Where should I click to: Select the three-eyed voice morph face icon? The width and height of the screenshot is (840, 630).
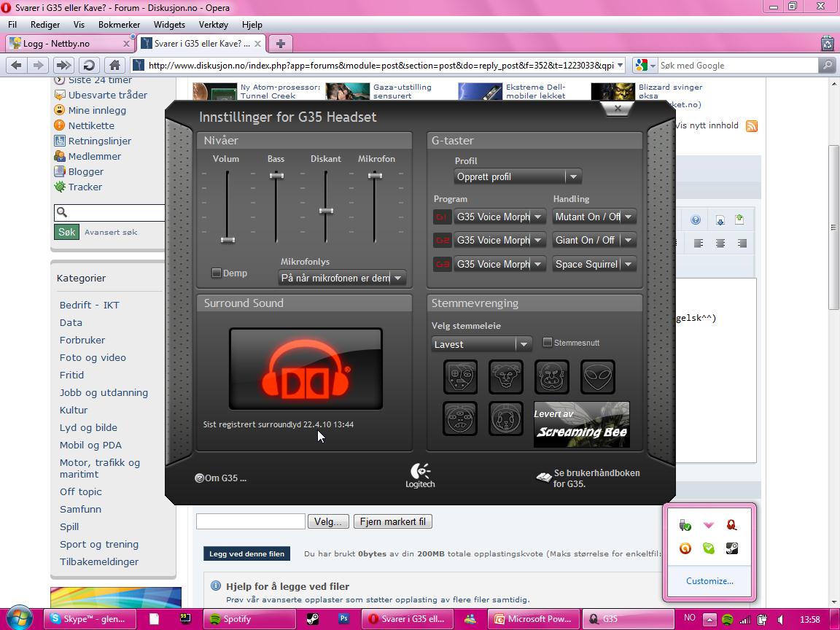pyautogui.click(x=460, y=419)
